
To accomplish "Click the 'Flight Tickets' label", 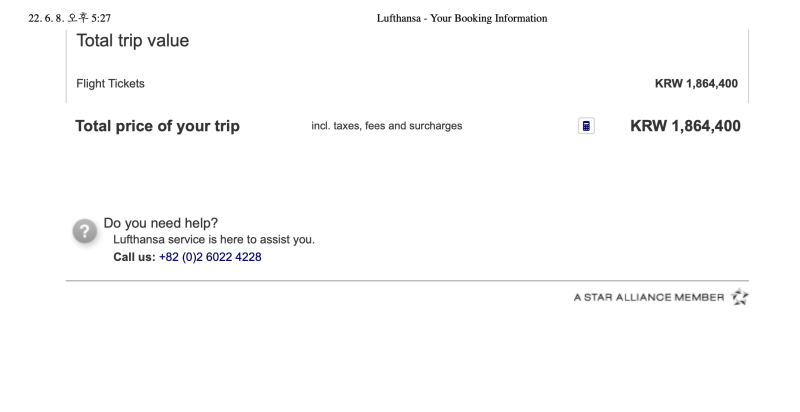I will point(110,84).
